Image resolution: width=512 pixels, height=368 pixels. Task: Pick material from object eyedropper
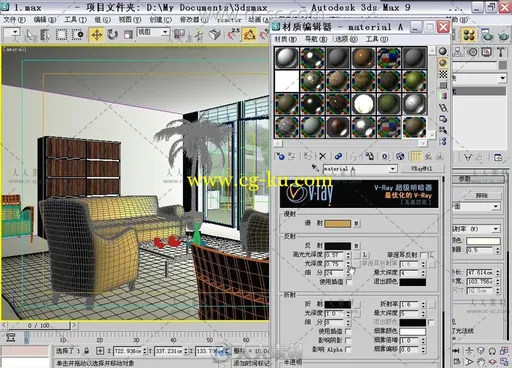[315, 168]
